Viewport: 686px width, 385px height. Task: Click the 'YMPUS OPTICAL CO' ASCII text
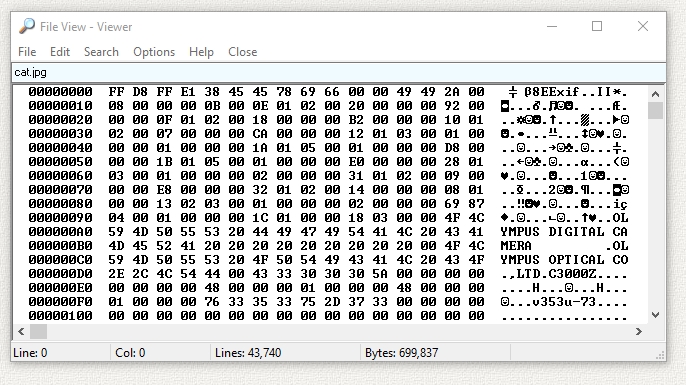[x=564, y=260]
